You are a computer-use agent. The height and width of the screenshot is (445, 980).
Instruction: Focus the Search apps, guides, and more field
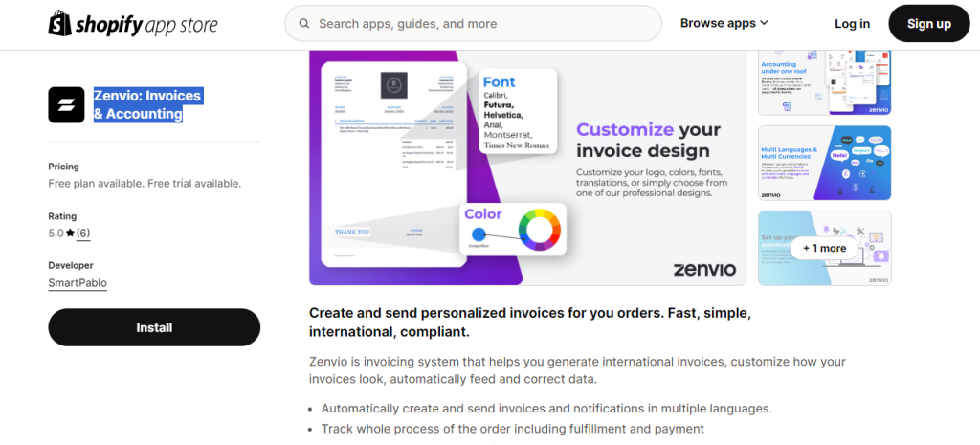tap(473, 24)
